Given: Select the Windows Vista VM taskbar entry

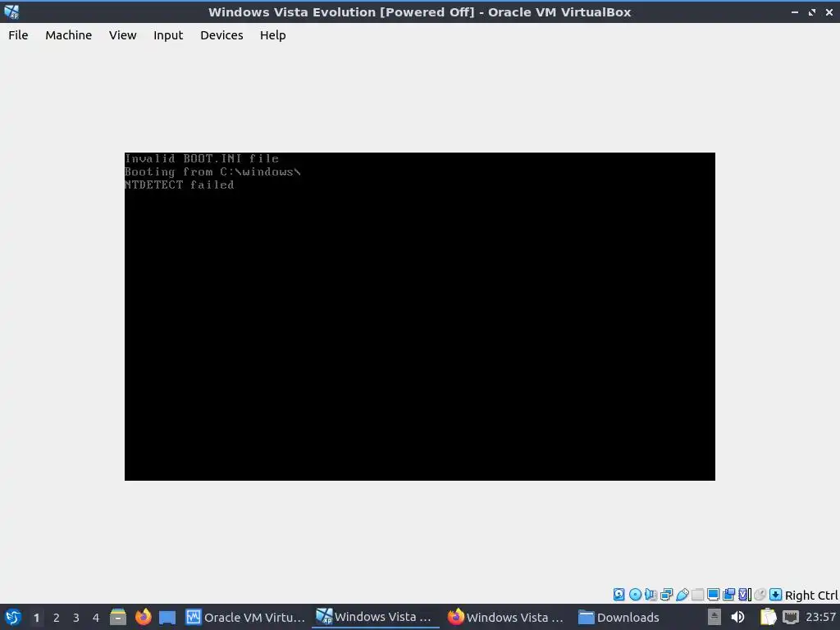Looking at the screenshot, I should pos(376,617).
